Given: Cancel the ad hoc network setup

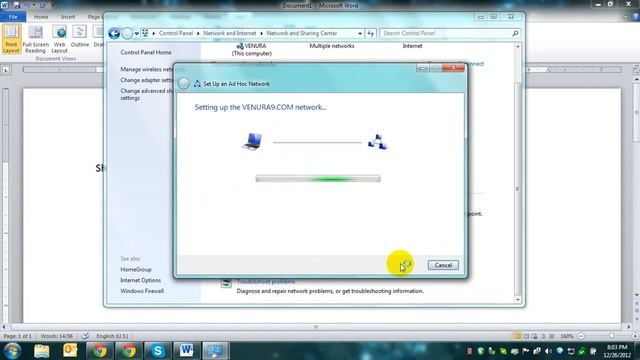Looking at the screenshot, I should pos(443,265).
